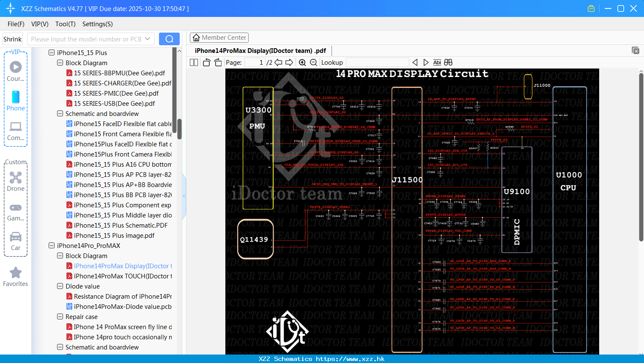
Task: Open the model number dropdown arrow
Action: (148, 39)
